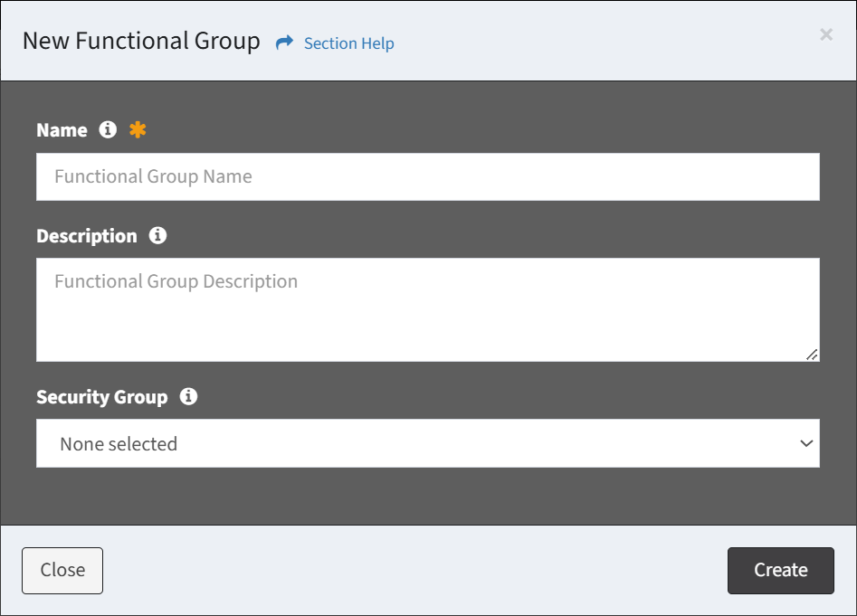
Task: Click the empty lower area of Description box
Action: (x=428, y=333)
